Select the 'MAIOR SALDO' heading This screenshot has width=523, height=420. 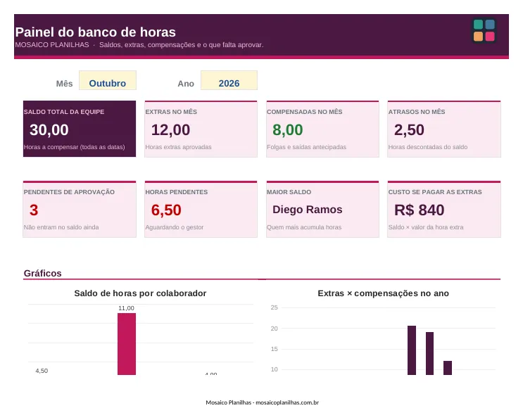(x=289, y=192)
